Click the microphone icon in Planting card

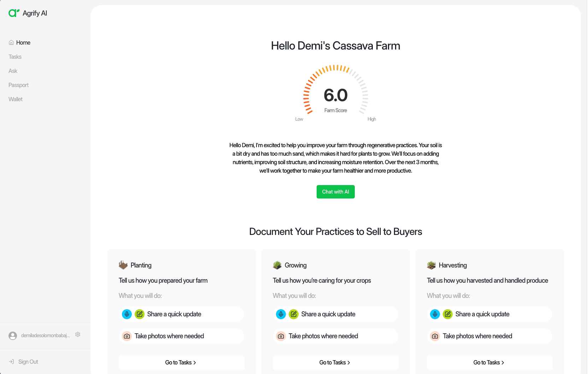(x=127, y=314)
